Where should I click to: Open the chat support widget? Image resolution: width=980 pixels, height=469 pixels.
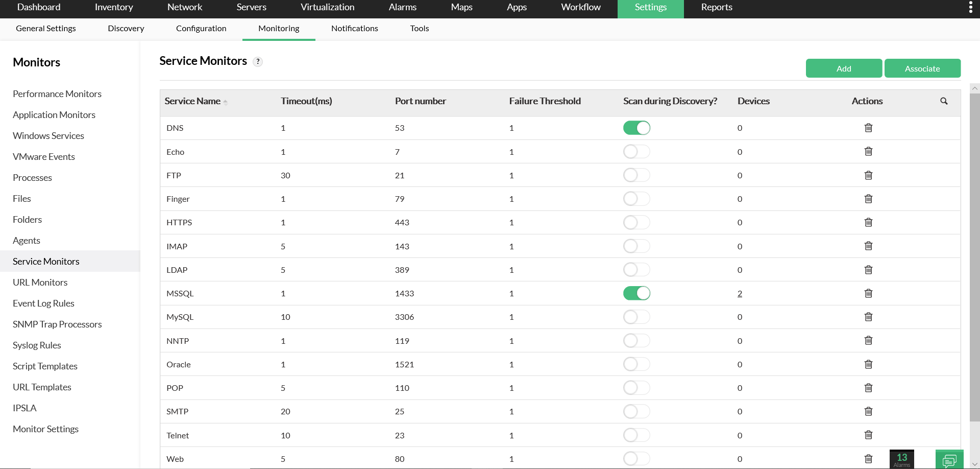pos(950,459)
